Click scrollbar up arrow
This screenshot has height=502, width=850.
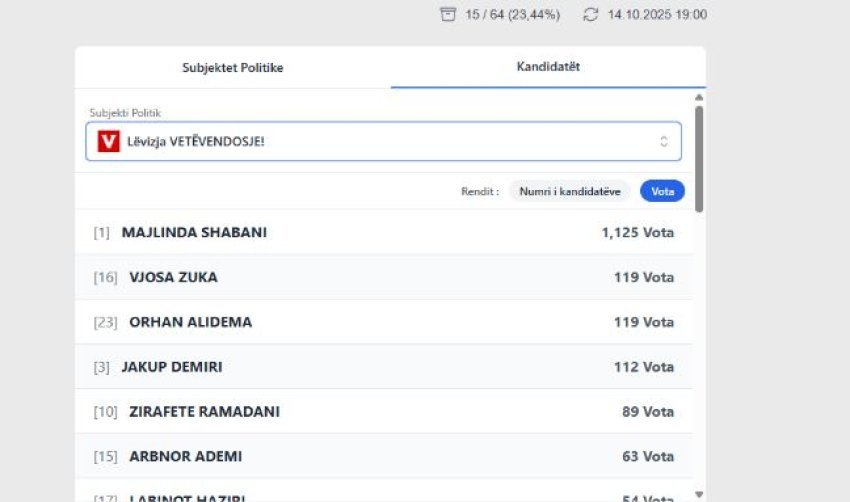699,97
